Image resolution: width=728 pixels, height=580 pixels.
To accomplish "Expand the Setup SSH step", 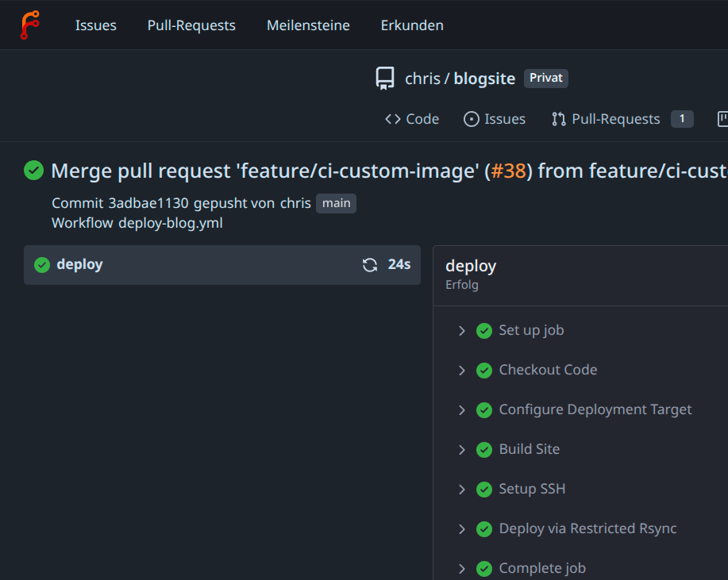I will pyautogui.click(x=463, y=489).
